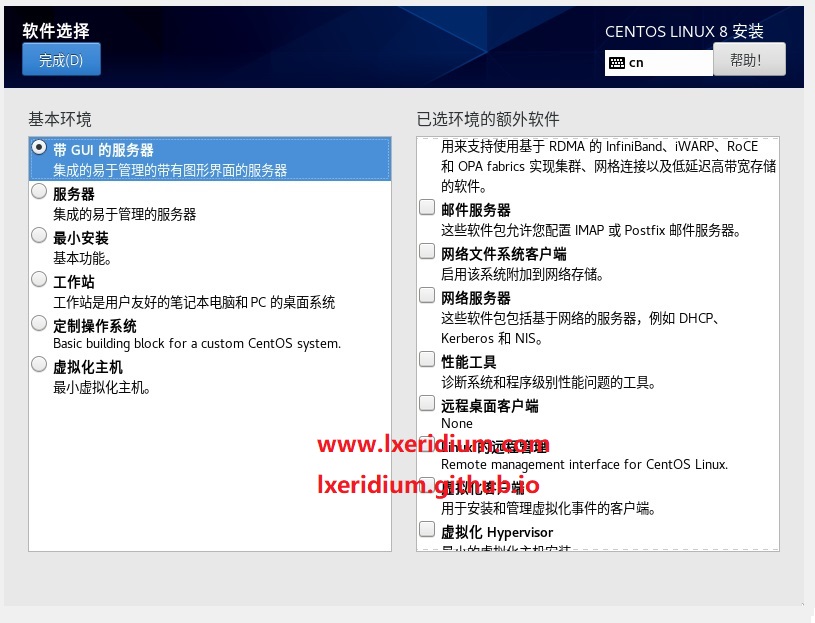This screenshot has height=623, width=815.
Task: Click 'None' under 远程桌面客户端
Action: (x=457, y=423)
